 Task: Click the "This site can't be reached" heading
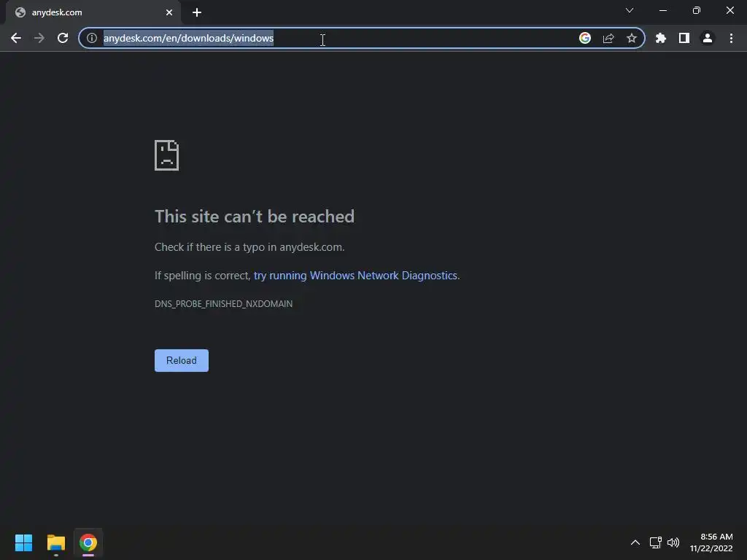(255, 217)
